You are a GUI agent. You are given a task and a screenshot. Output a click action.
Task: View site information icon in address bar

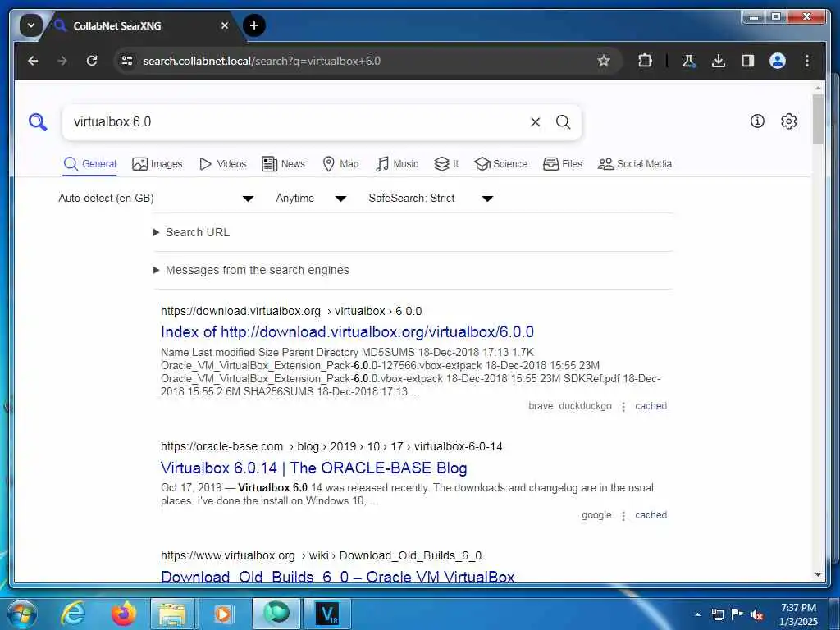tap(127, 61)
